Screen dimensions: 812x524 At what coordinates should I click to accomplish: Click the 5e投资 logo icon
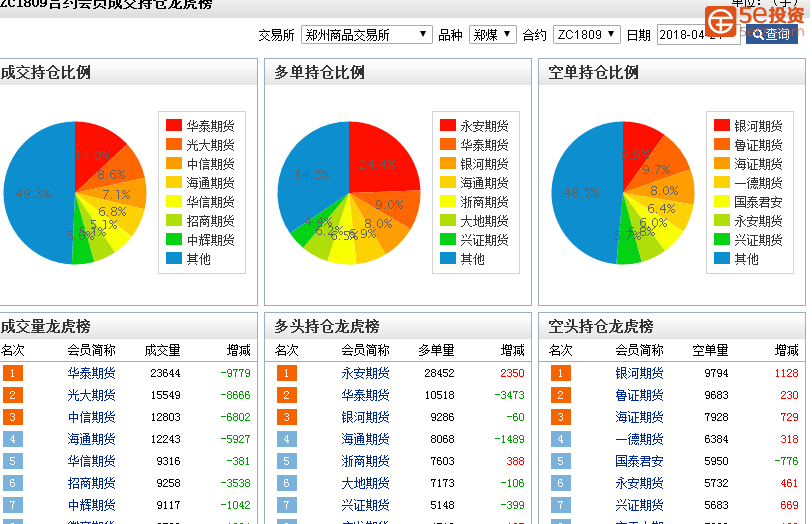721,21
